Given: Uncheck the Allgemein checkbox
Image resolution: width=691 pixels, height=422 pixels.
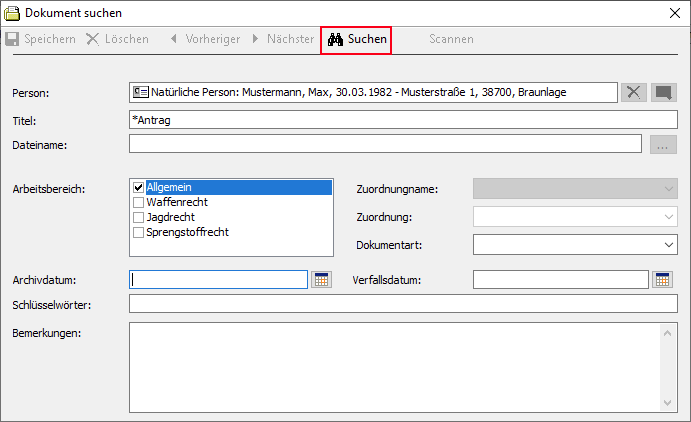Looking at the screenshot, I should click(x=139, y=187).
